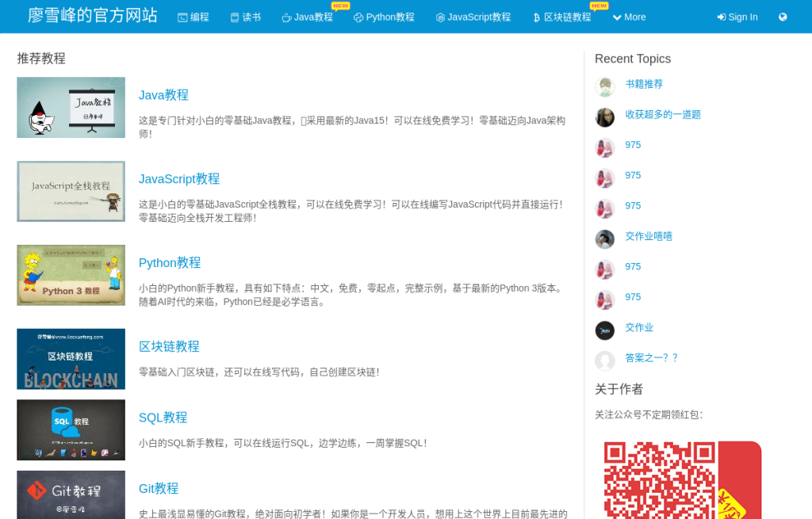Click the Sign In link
Image resolution: width=812 pixels, height=519 pixels.
click(737, 17)
